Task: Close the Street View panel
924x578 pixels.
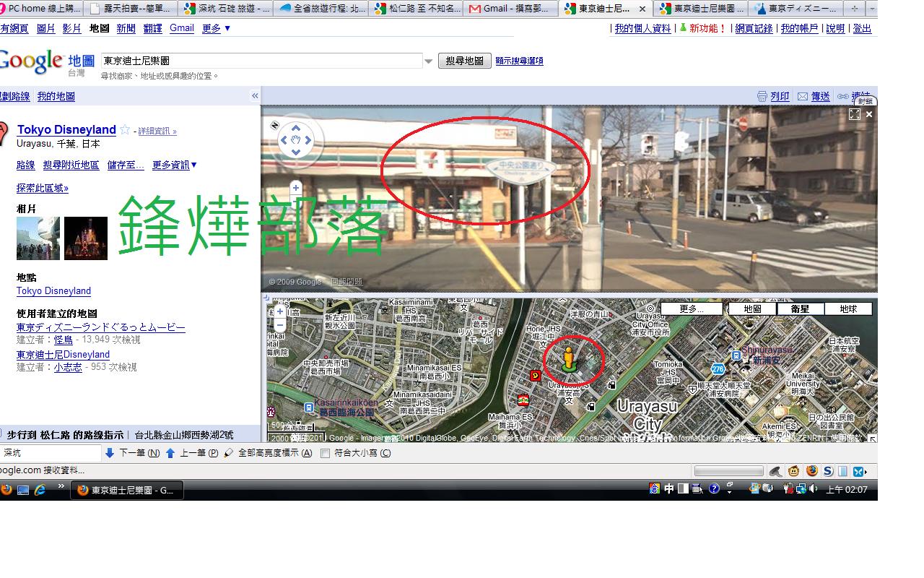Action: pyautogui.click(x=869, y=114)
